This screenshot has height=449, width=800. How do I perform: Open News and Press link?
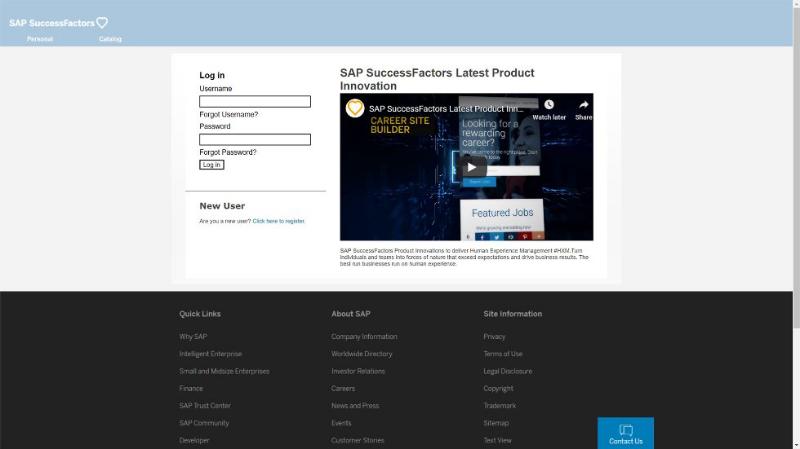tap(355, 406)
